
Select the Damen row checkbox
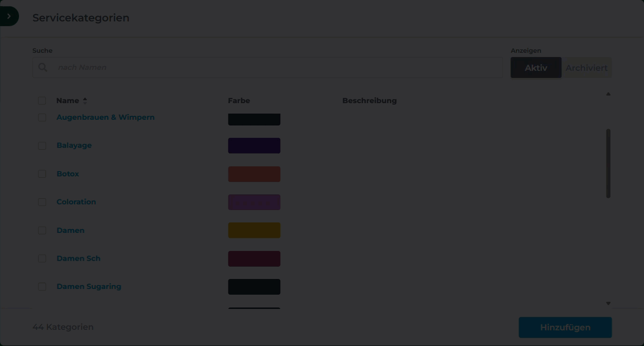(x=42, y=231)
